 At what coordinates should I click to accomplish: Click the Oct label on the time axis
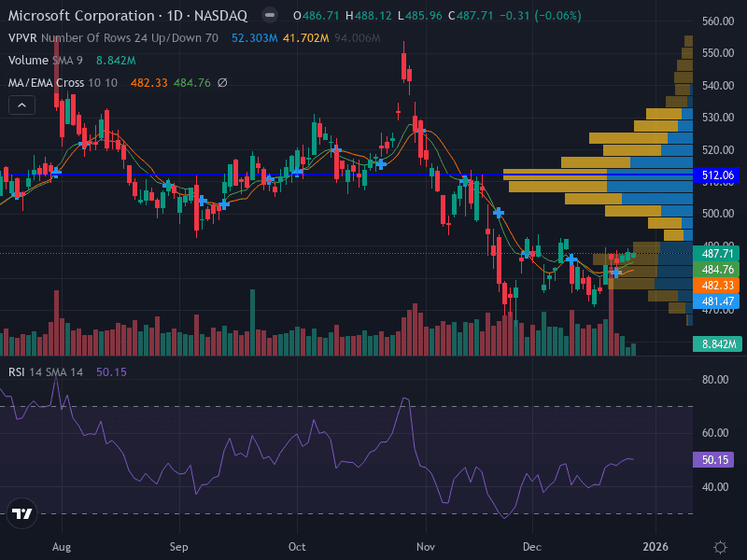point(297,547)
